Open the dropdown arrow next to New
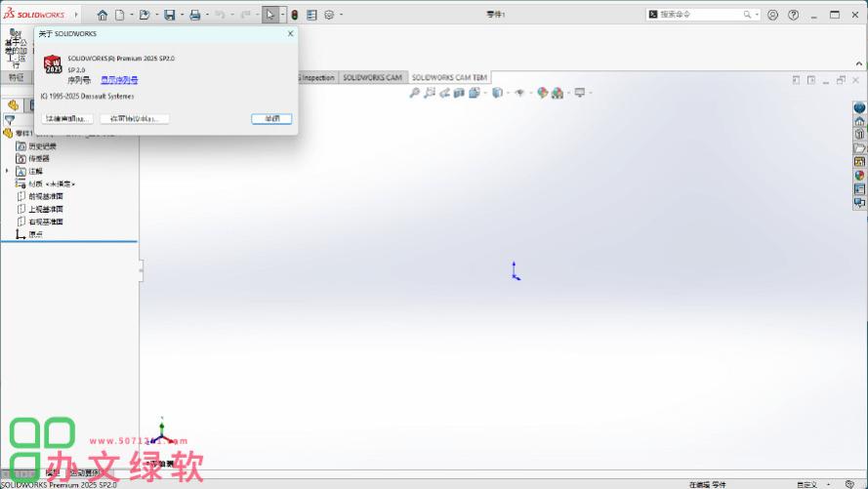 click(x=132, y=15)
